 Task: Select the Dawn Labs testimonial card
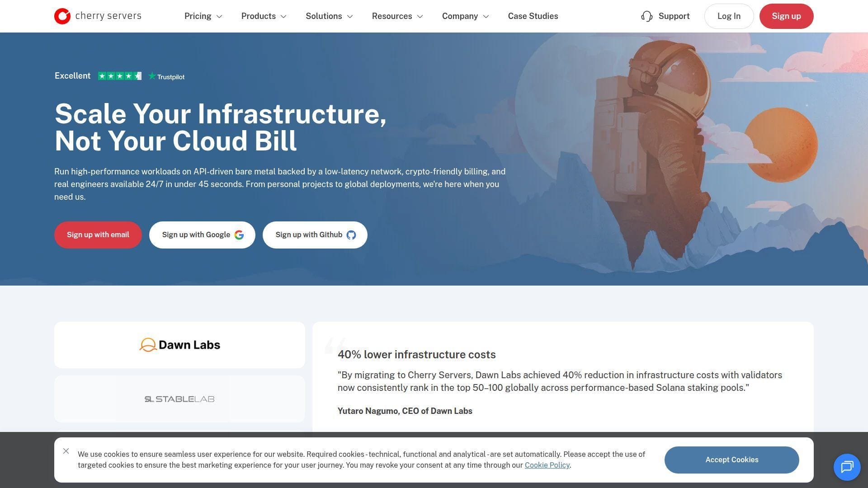[x=179, y=345]
